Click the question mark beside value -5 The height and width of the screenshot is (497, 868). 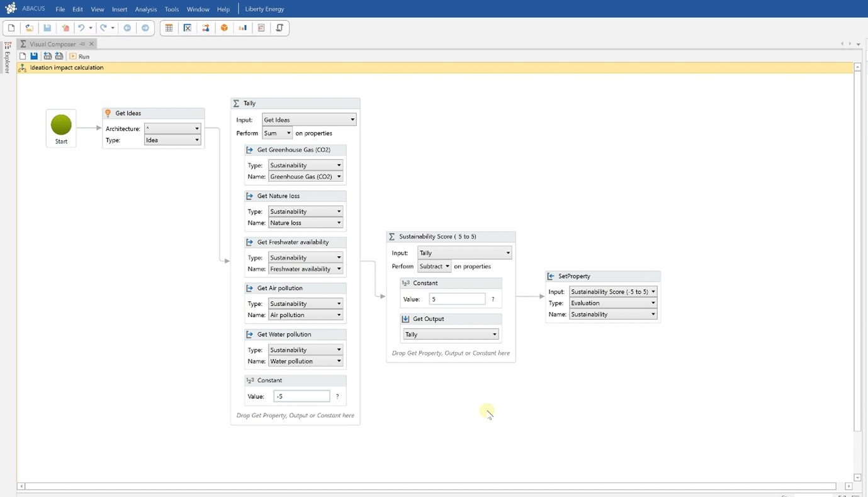(x=337, y=396)
